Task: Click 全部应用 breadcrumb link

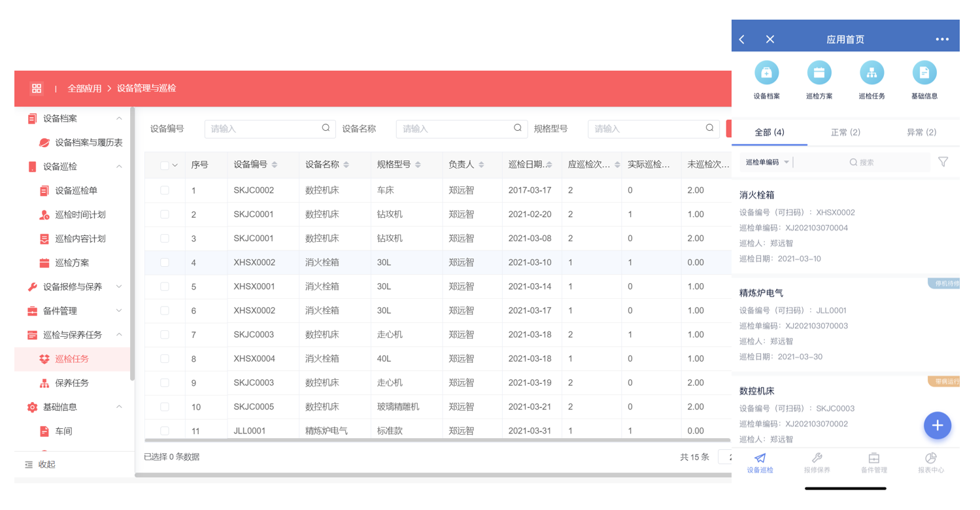Action: (x=84, y=88)
